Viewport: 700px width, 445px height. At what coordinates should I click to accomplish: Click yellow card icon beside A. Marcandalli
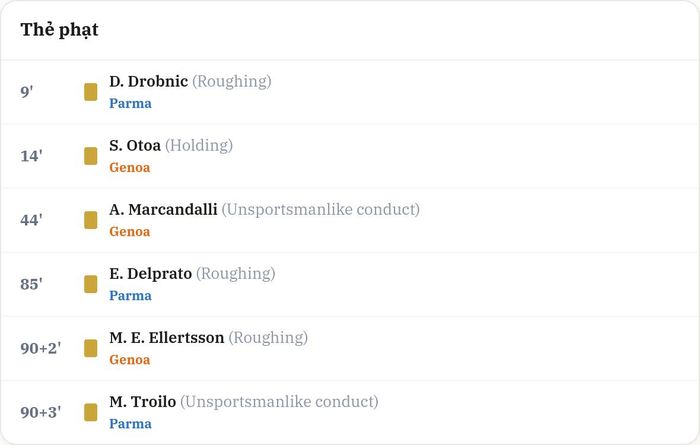[91, 220]
